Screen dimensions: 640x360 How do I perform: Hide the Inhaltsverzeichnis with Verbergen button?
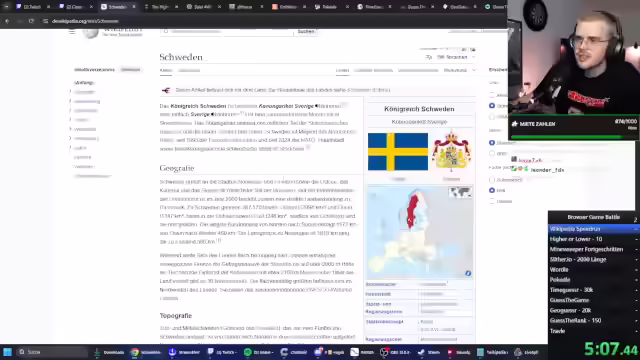pos(131,70)
